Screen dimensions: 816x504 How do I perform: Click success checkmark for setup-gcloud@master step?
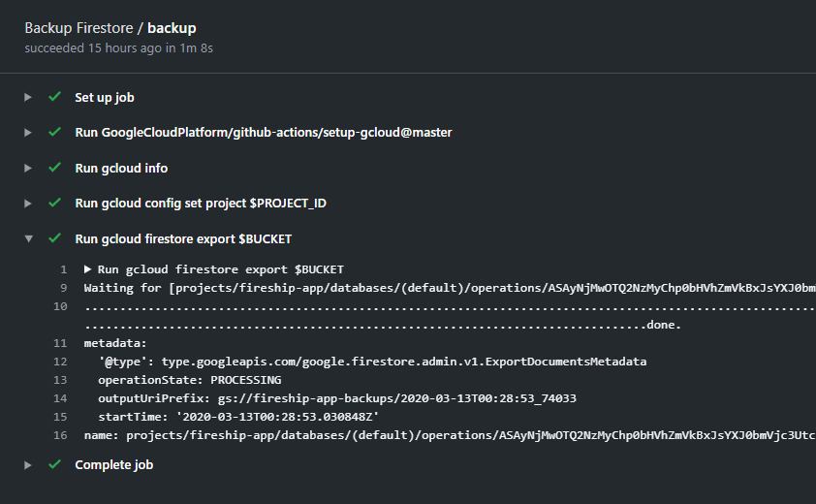click(x=55, y=132)
